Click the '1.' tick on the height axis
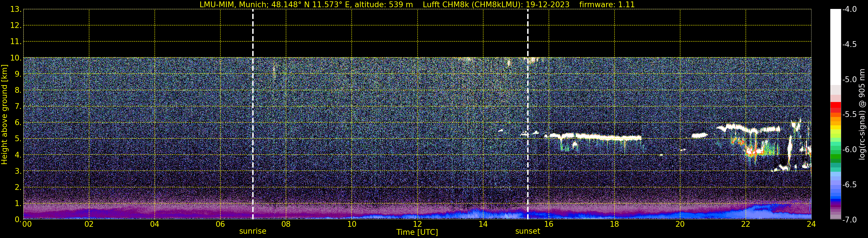The height and width of the screenshot is (238, 868). coord(18,203)
